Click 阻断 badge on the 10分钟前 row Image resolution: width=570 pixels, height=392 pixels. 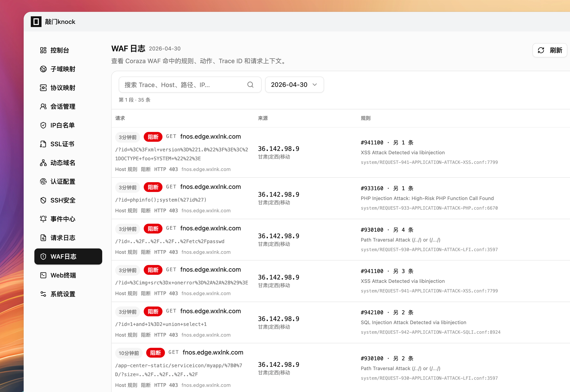click(x=155, y=353)
